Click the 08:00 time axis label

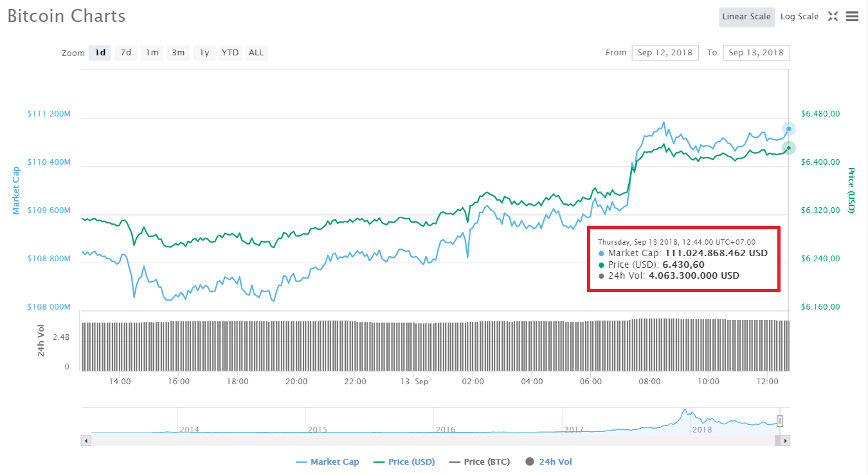coord(649,382)
